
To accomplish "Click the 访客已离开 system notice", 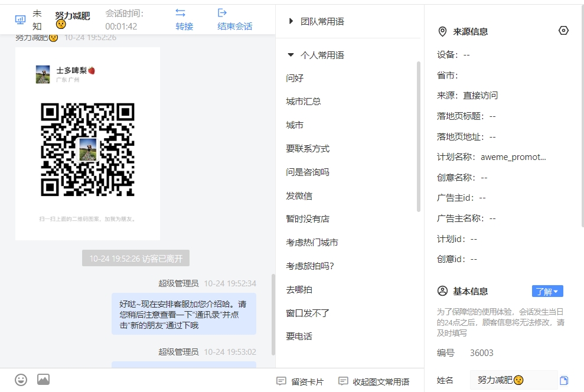I will [136, 259].
